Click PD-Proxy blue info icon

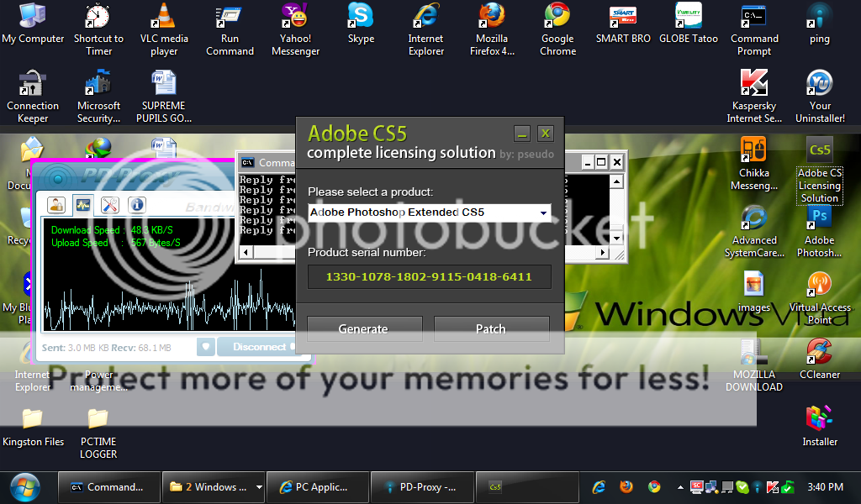(x=136, y=204)
